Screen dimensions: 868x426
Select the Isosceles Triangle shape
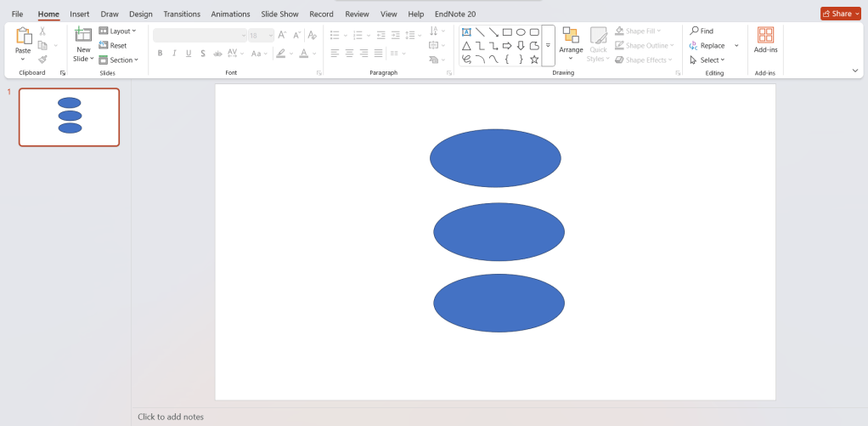(x=466, y=46)
